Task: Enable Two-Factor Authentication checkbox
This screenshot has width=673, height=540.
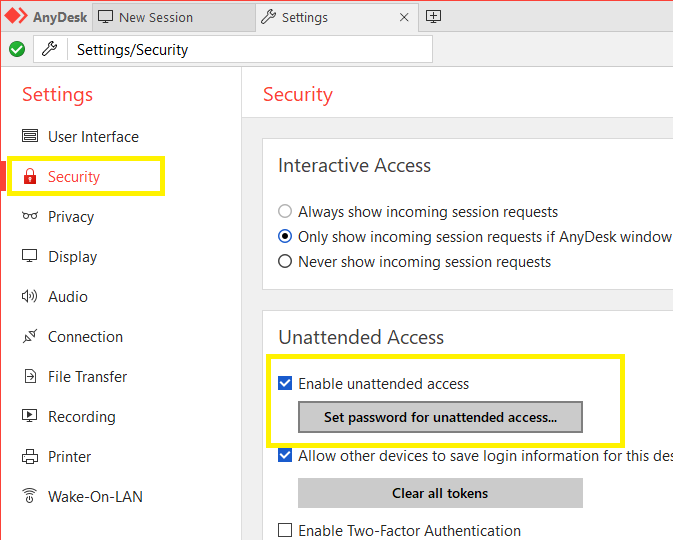Action: (x=285, y=531)
